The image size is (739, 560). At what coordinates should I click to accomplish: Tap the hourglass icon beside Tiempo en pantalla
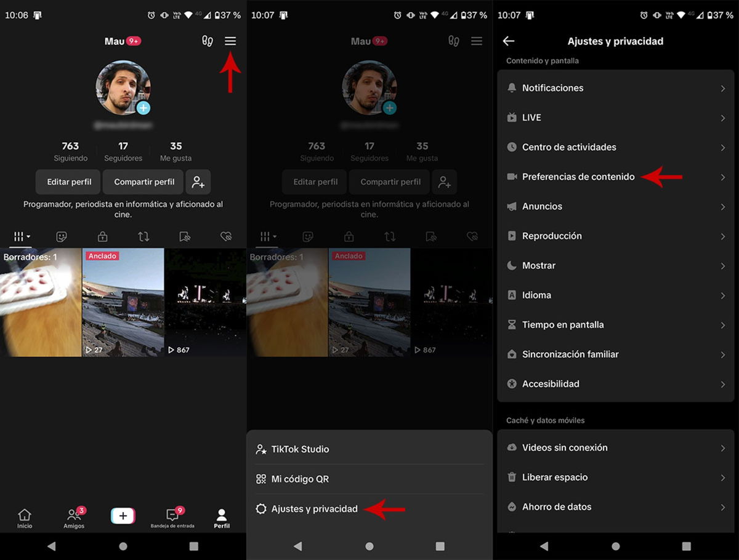pyautogui.click(x=512, y=324)
